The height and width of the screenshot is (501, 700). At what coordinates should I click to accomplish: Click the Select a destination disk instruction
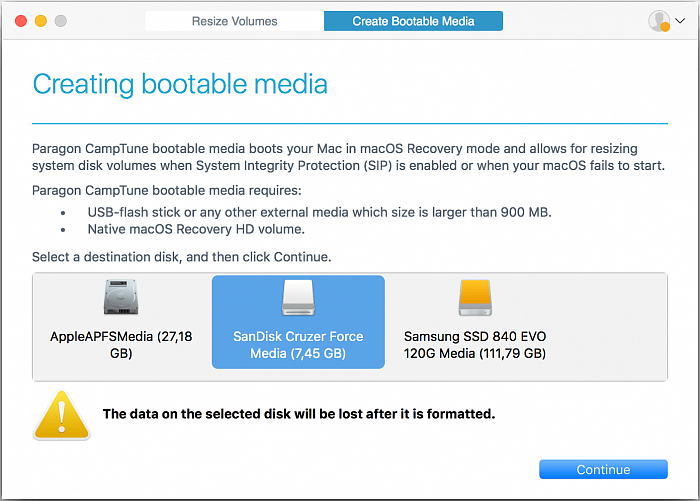tap(181, 257)
